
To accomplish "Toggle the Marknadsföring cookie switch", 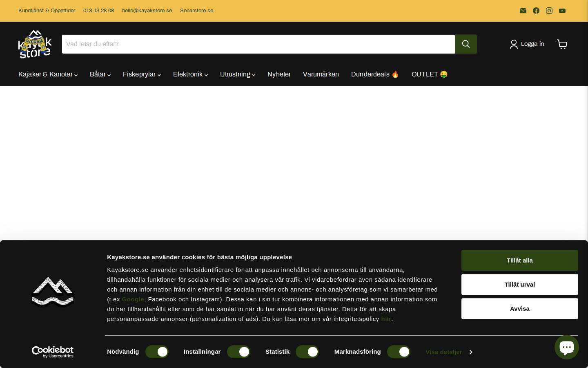I will click(399, 352).
